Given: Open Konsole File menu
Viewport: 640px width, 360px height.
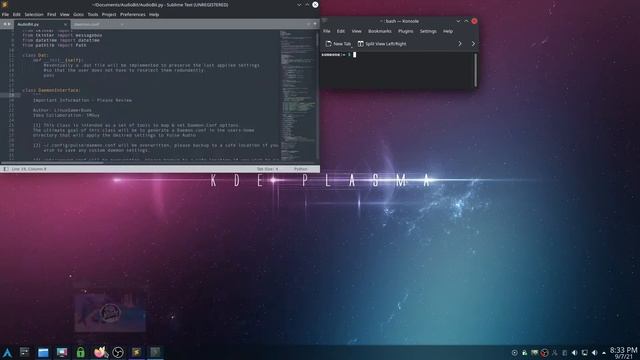Looking at the screenshot, I should [x=327, y=31].
